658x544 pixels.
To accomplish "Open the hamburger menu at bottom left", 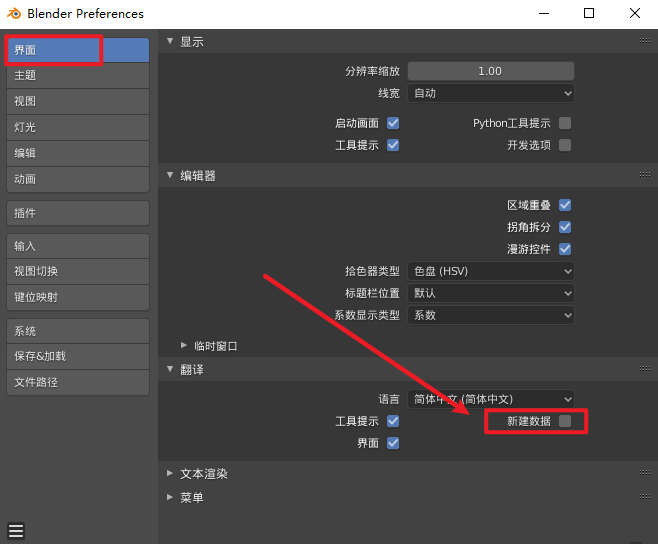I will (x=16, y=531).
